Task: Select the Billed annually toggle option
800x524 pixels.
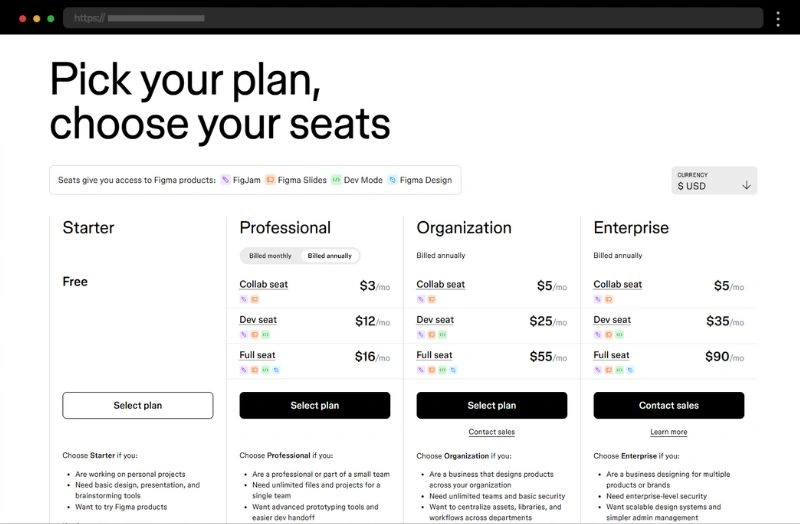Action: pos(330,256)
